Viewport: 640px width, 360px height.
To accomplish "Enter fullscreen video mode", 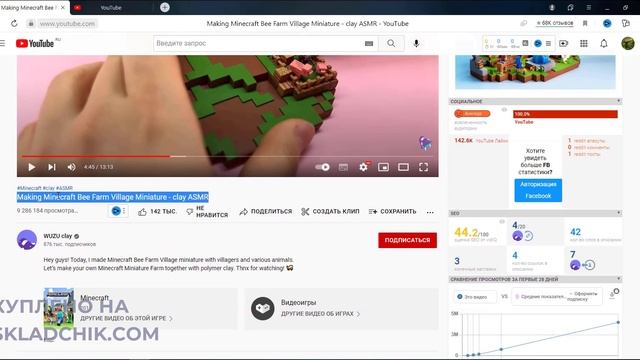I will 423,167.
